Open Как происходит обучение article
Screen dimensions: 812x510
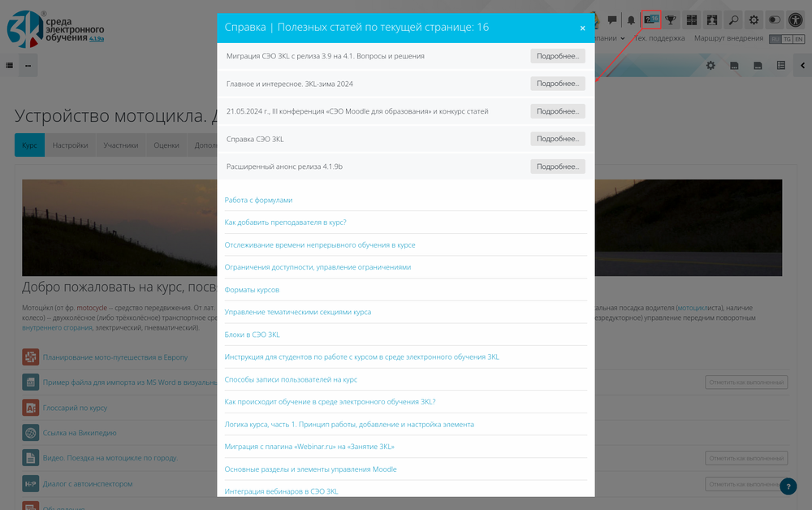point(330,402)
